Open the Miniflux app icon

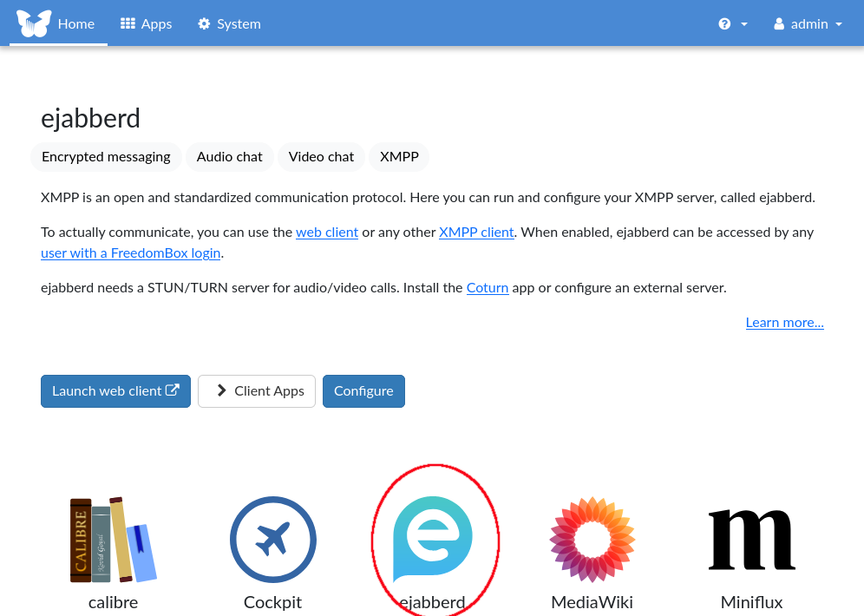(751, 540)
